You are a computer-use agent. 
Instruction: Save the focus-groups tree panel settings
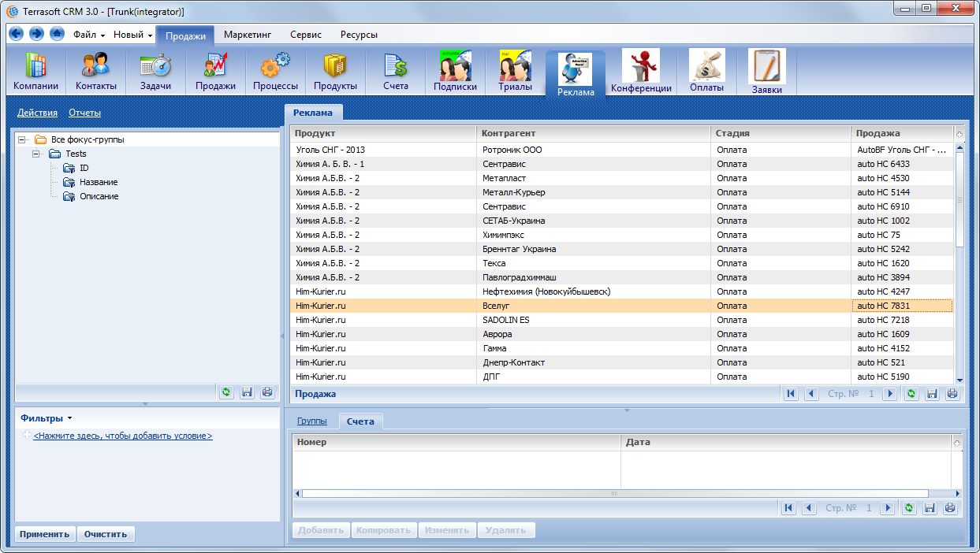[247, 392]
